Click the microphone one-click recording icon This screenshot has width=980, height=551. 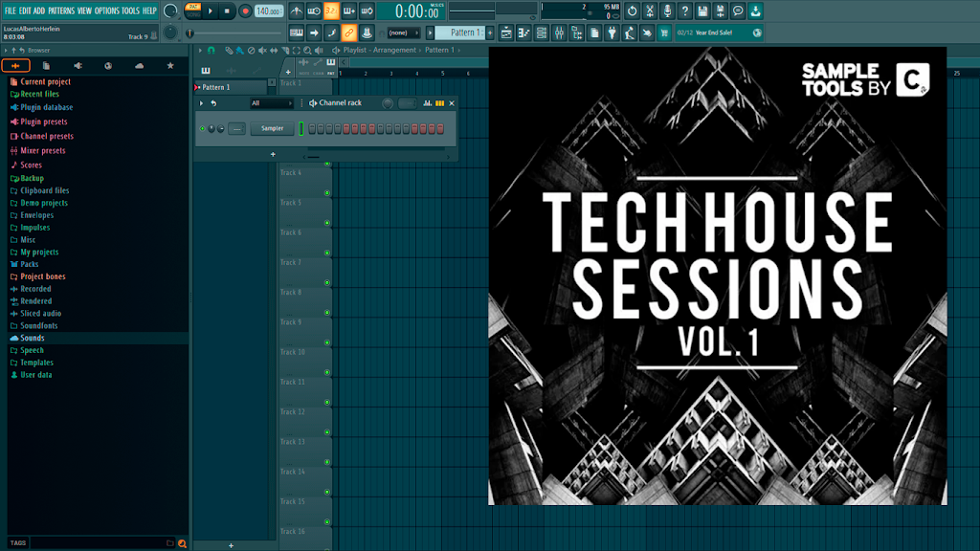[667, 11]
